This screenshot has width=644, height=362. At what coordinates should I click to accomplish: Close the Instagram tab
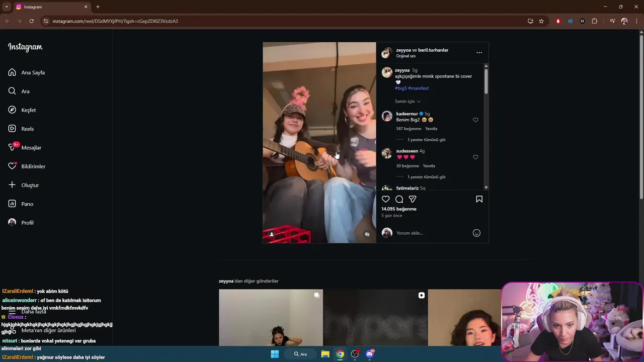(86, 7)
